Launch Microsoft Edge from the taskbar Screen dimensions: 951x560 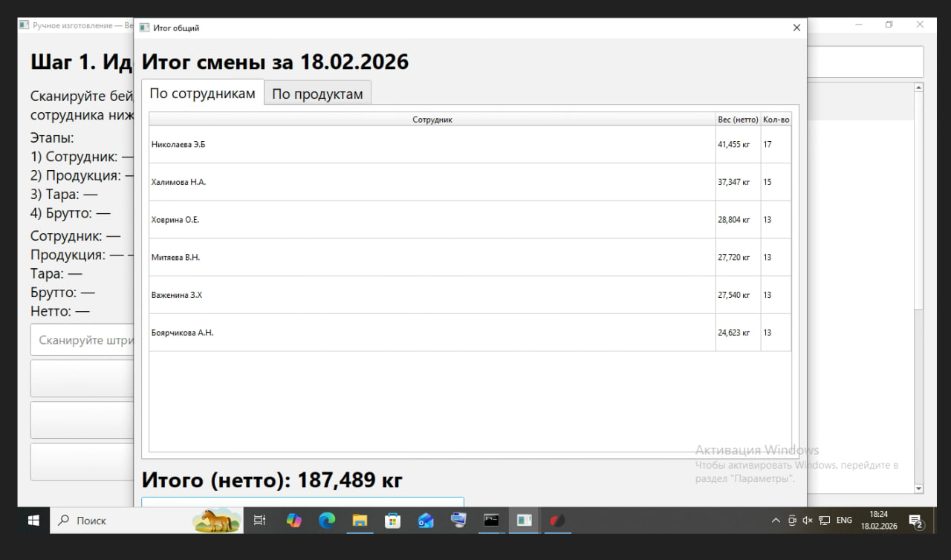327,521
